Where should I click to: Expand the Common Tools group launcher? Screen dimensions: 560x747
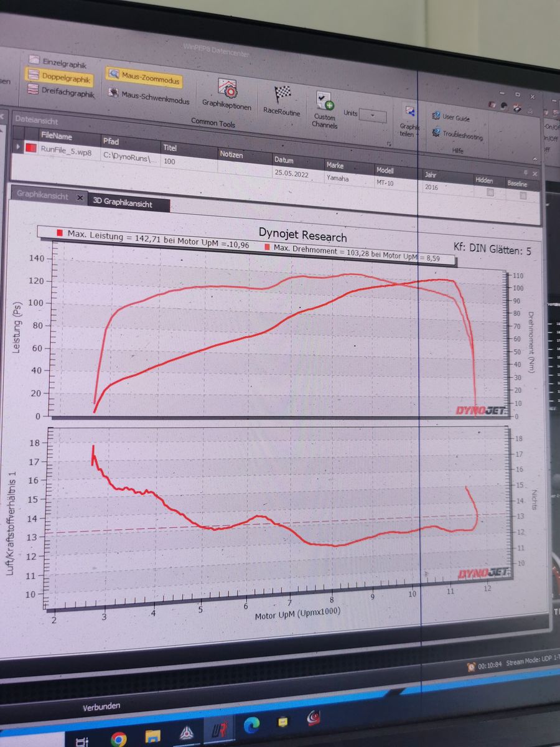[390, 144]
